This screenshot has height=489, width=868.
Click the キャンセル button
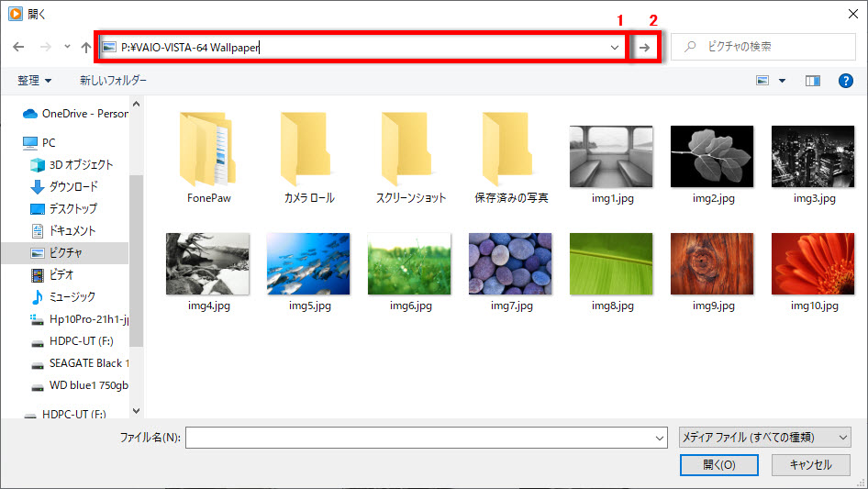810,465
